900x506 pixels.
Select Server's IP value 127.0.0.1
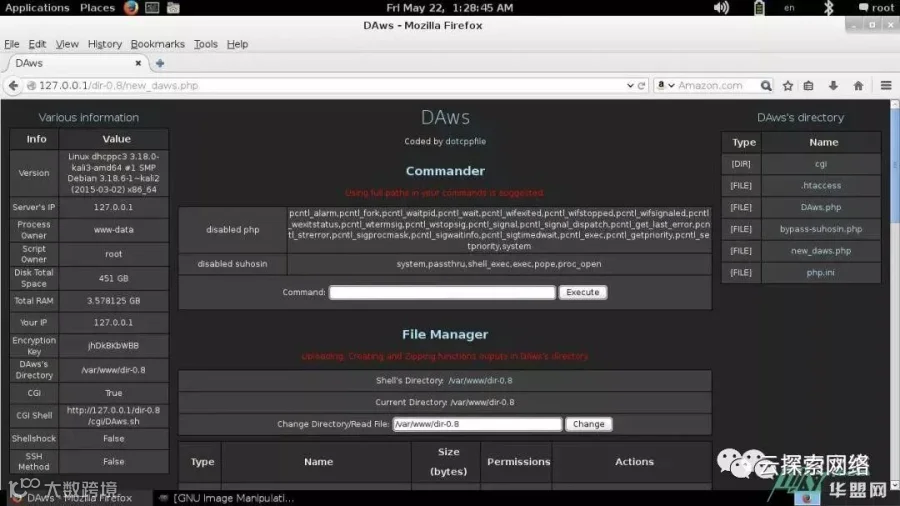pos(114,207)
